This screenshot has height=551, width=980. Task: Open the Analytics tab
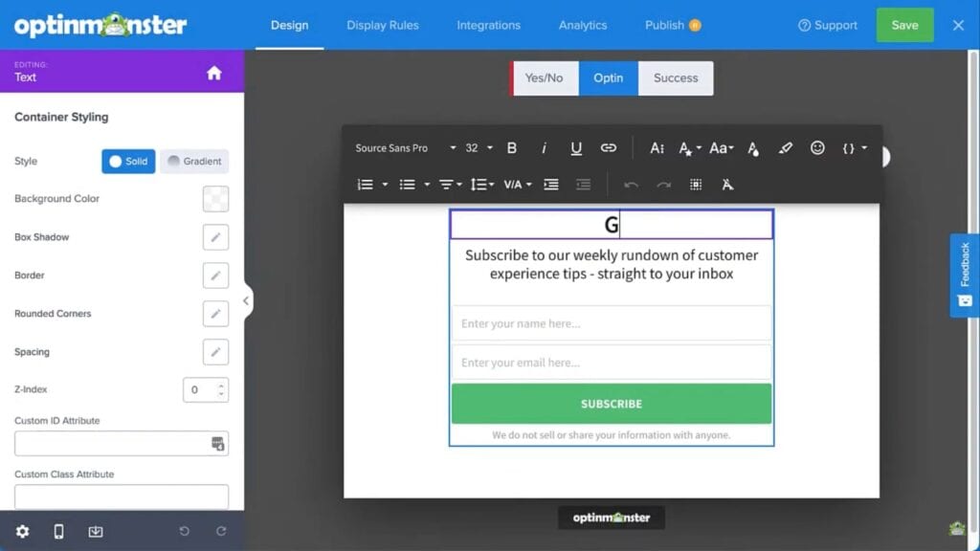pos(583,25)
